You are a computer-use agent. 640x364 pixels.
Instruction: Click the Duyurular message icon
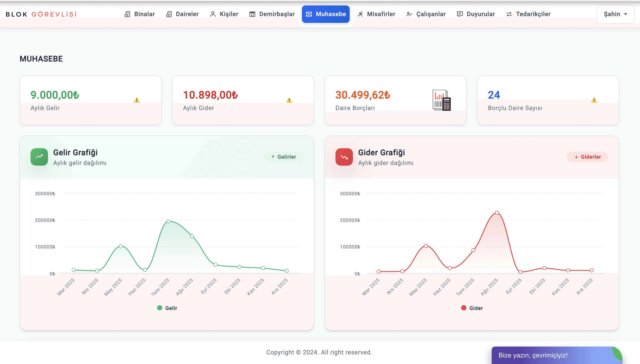pyautogui.click(x=460, y=14)
